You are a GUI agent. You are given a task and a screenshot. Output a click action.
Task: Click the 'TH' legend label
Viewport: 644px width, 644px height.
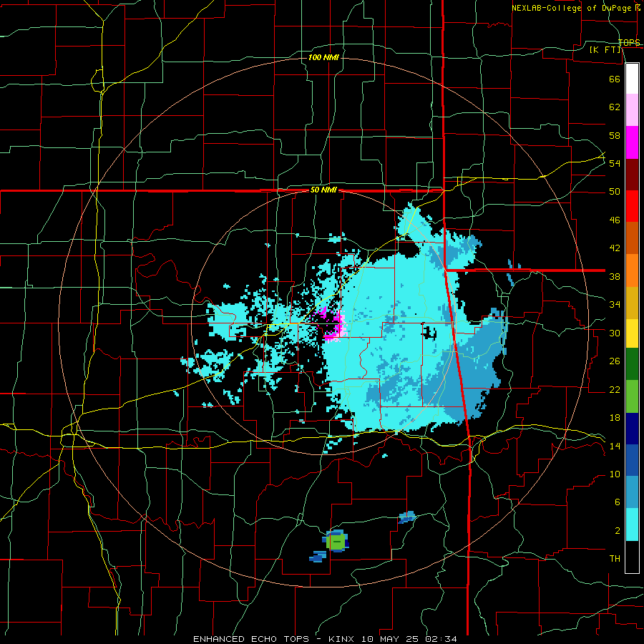click(x=615, y=559)
